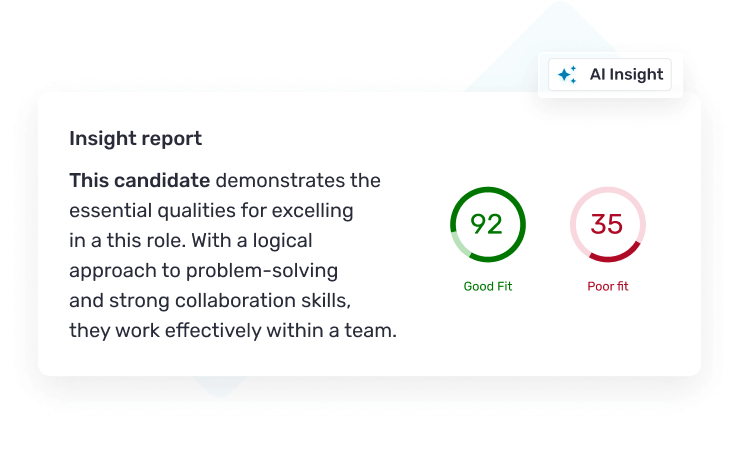Click the light green segment of the 92 ring
This screenshot has height=468, width=739.
(455, 243)
